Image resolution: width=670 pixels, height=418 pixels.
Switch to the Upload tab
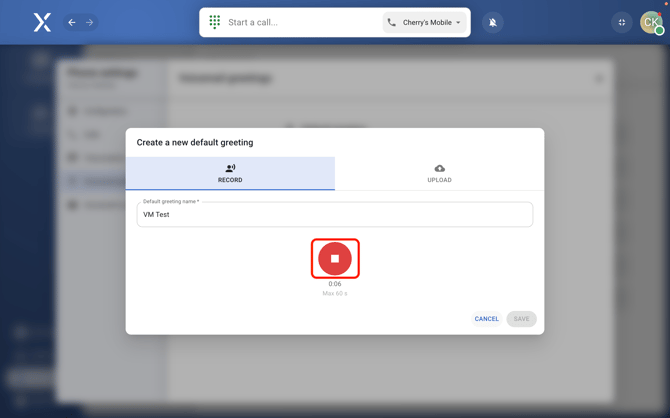(x=439, y=174)
